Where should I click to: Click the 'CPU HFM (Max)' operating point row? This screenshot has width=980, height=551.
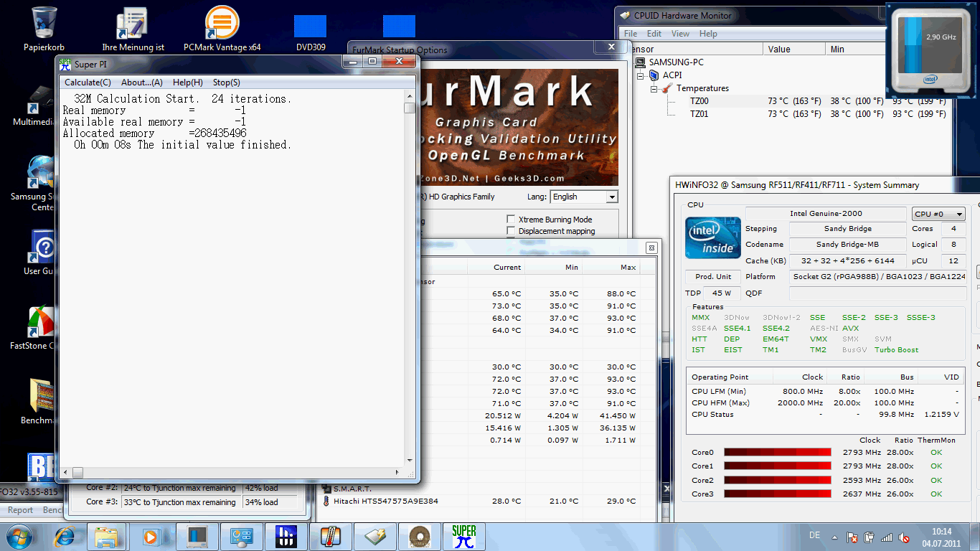[x=825, y=403]
